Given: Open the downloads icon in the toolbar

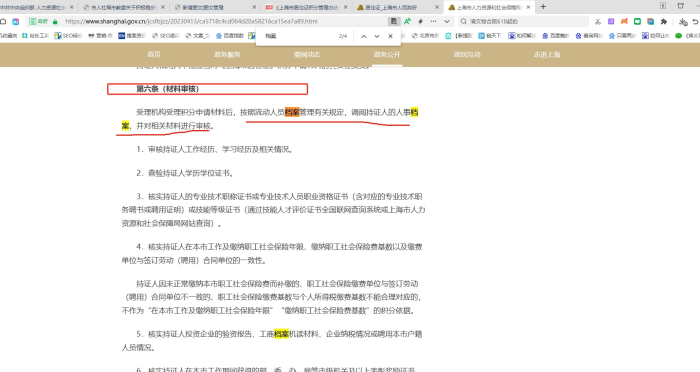Looking at the screenshot, I should coord(683,21).
